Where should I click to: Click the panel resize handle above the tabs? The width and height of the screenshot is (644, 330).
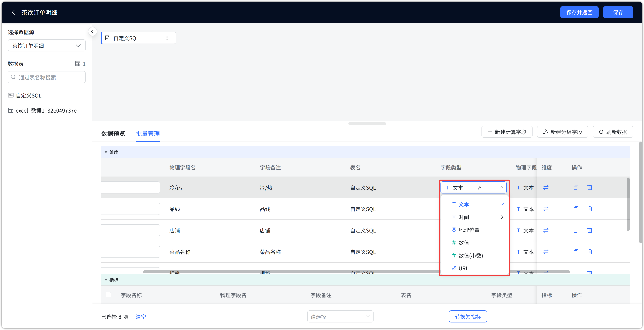tap(367, 124)
